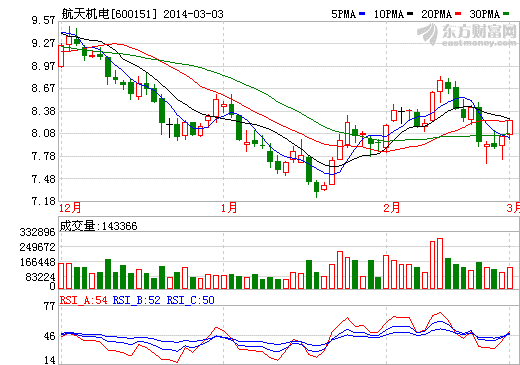Click the 30PMA green legend swatch
520x365 pixels.
click(506, 14)
